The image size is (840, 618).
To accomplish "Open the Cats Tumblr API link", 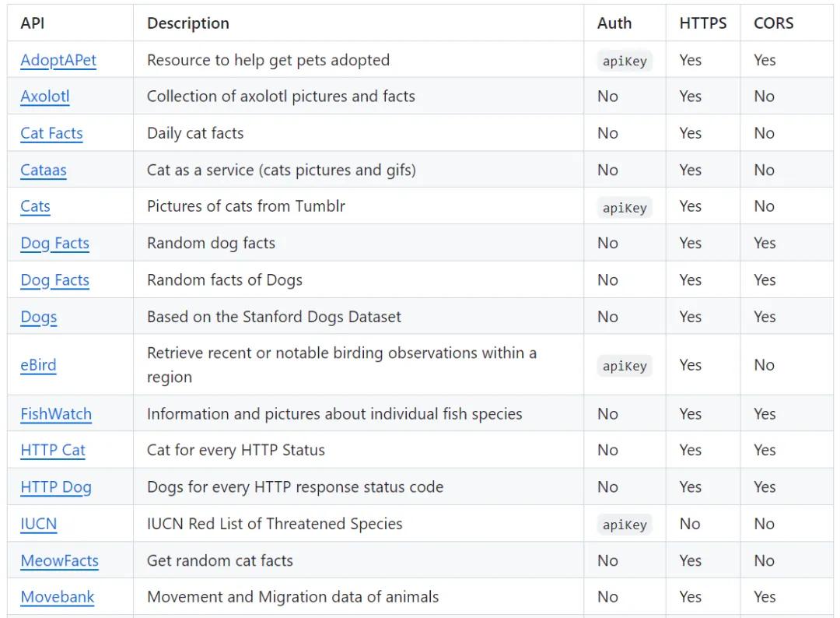I will [x=35, y=206].
